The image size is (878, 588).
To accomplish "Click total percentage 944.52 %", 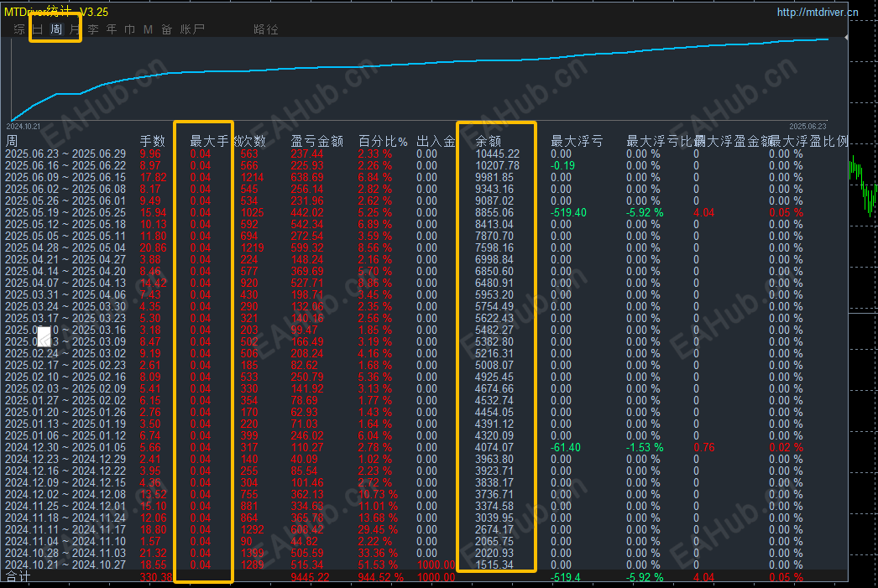I will (x=381, y=577).
